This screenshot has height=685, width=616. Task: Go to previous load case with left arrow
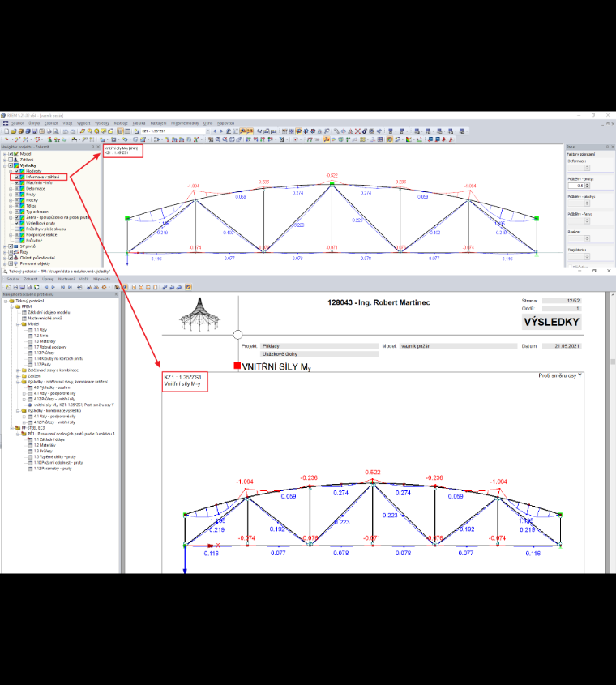(215, 131)
